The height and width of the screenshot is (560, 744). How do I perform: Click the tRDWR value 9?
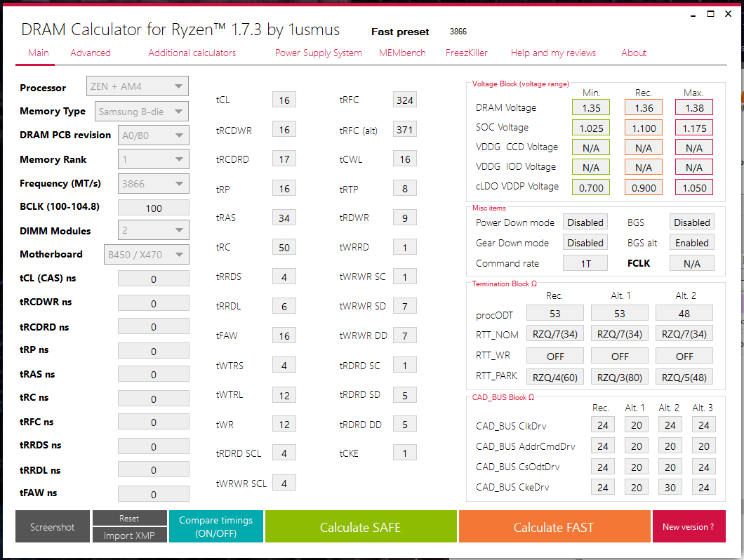405,218
